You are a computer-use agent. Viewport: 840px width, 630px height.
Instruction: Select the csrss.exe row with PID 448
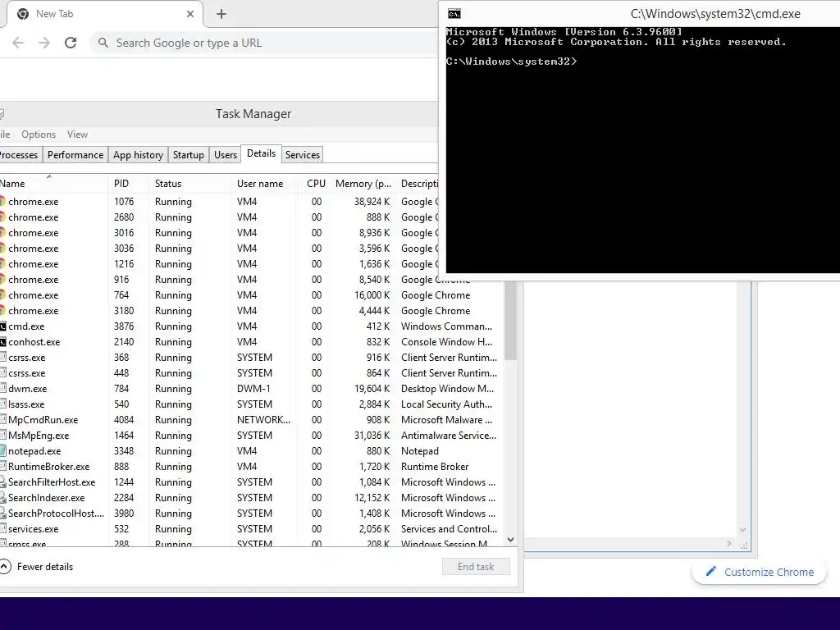tap(252, 373)
